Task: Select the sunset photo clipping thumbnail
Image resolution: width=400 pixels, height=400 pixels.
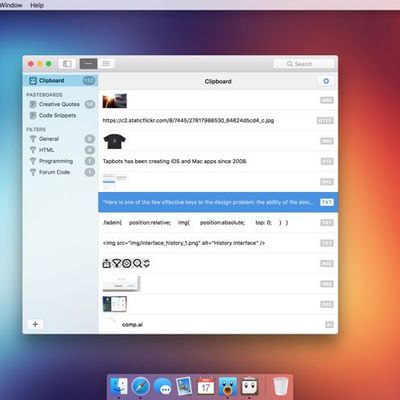Action: pos(114,101)
